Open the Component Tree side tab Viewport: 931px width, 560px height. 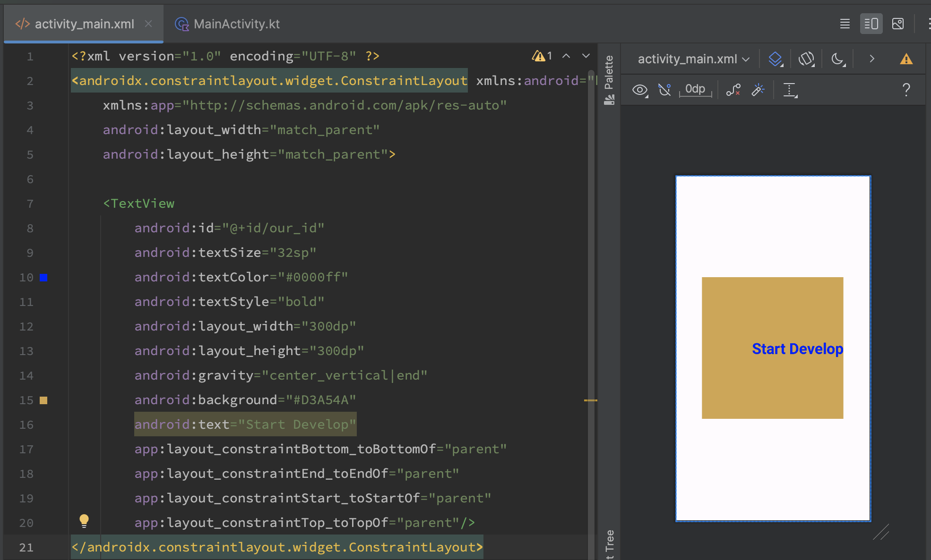pos(610,544)
